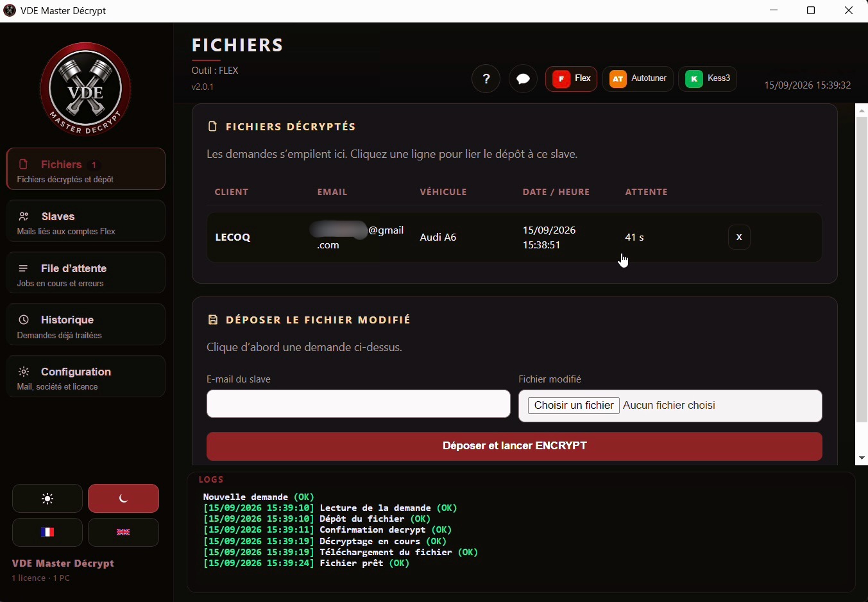Open the File d'attente section
Viewport: 868px width, 602px height.
[x=86, y=273]
